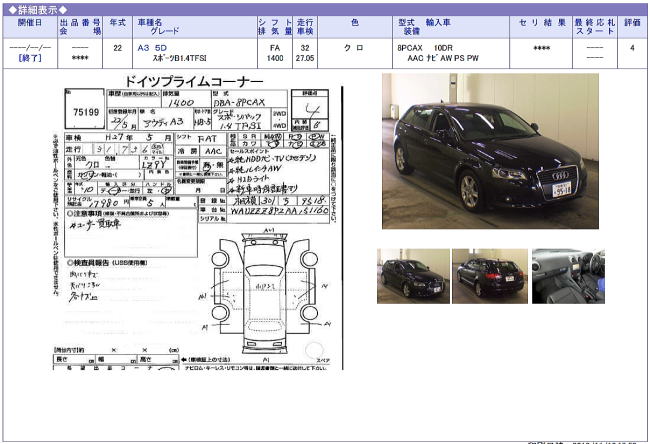Open the interior dashboard thumbnail photo
650x444 pixels.
[x=568, y=276]
